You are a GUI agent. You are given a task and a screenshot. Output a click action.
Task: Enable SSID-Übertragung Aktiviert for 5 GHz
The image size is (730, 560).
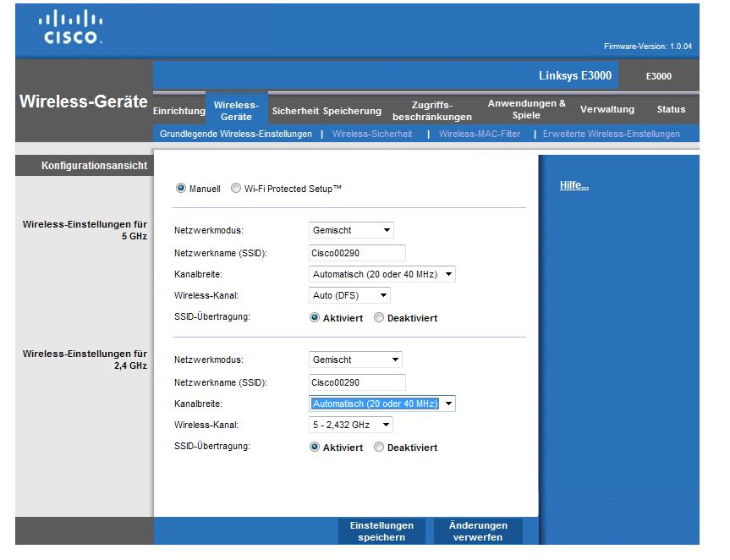click(315, 317)
